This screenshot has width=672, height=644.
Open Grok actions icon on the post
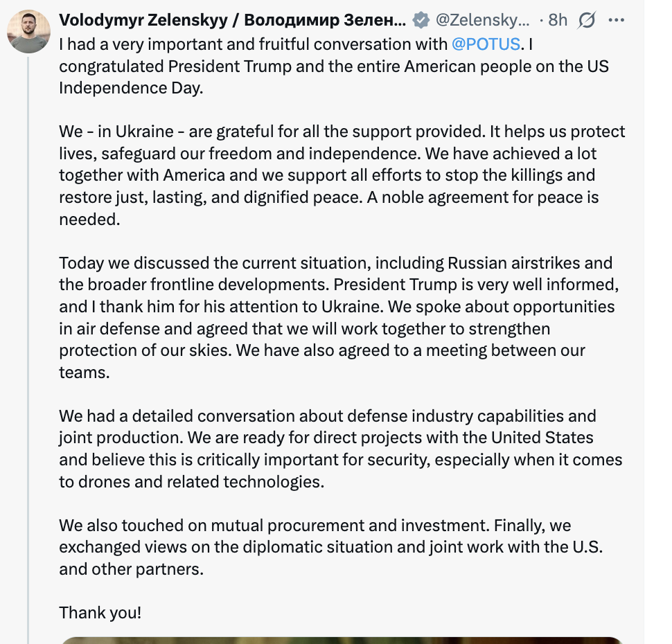click(x=586, y=21)
